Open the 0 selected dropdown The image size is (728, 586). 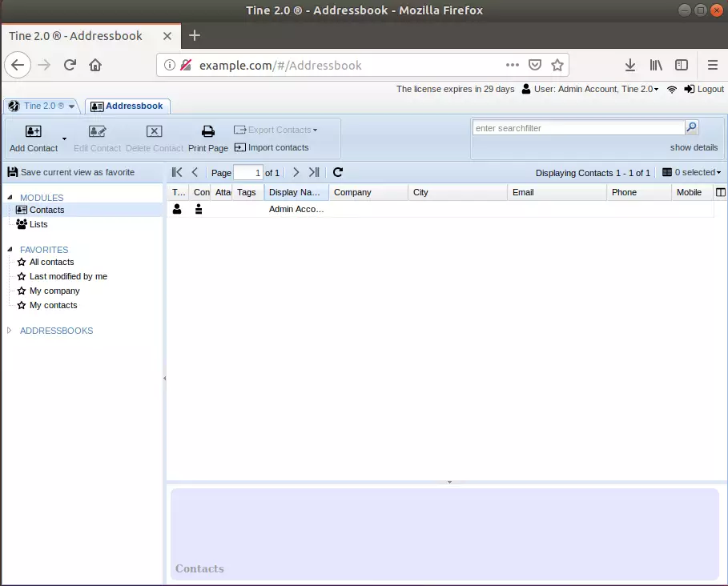pos(692,172)
